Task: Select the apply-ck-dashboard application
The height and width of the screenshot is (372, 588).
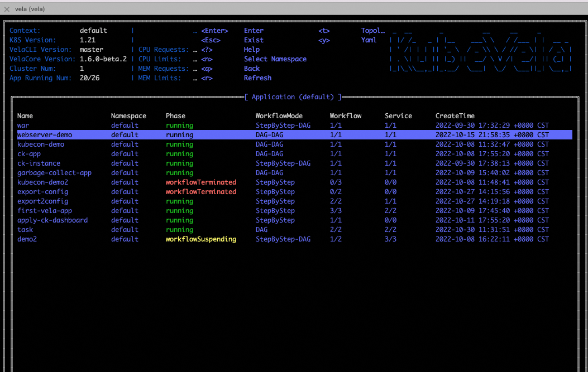Action: 52,220
